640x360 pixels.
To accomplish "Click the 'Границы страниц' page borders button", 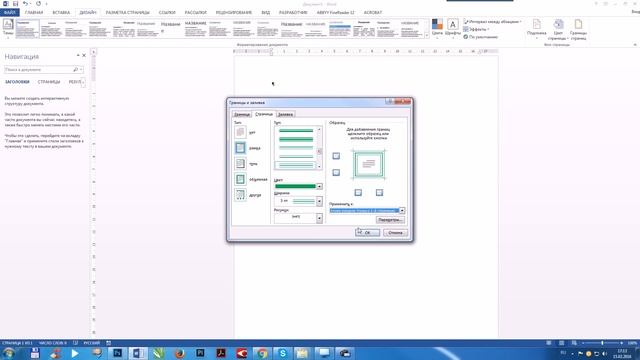I will click(x=578, y=29).
